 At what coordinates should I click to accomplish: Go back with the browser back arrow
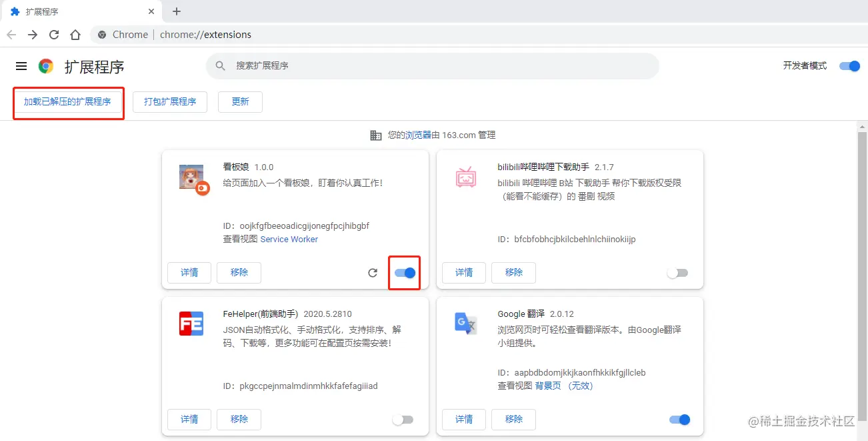(x=11, y=35)
